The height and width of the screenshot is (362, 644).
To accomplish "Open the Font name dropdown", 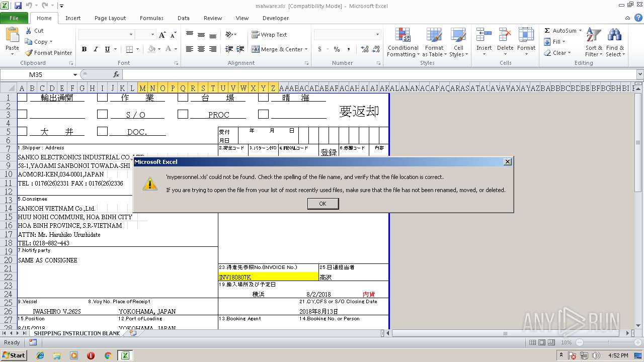I will [131, 35].
